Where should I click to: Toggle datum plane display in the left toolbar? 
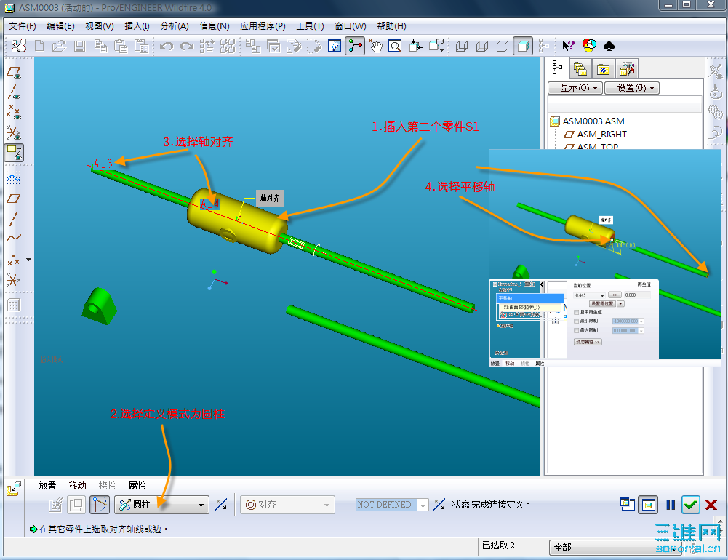click(14, 73)
